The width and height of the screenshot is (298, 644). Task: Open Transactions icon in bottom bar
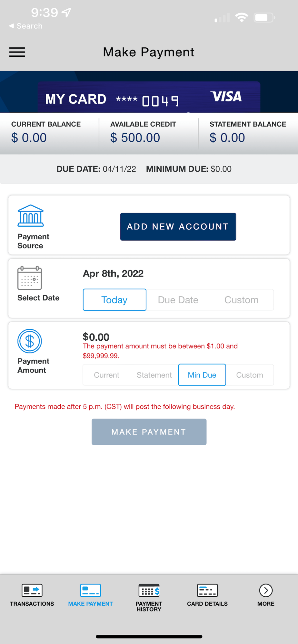coord(32,590)
